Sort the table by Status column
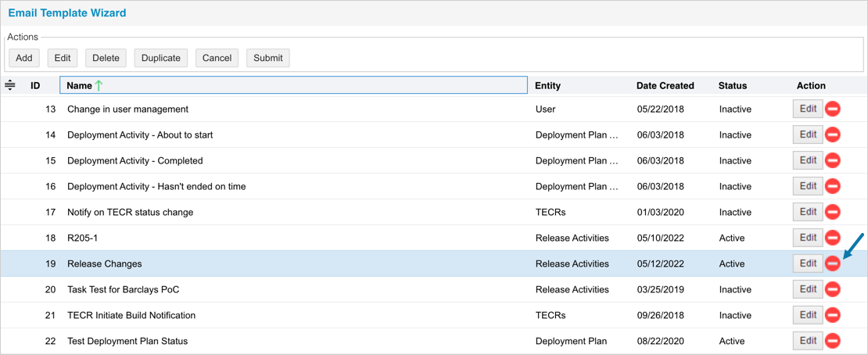 (733, 85)
